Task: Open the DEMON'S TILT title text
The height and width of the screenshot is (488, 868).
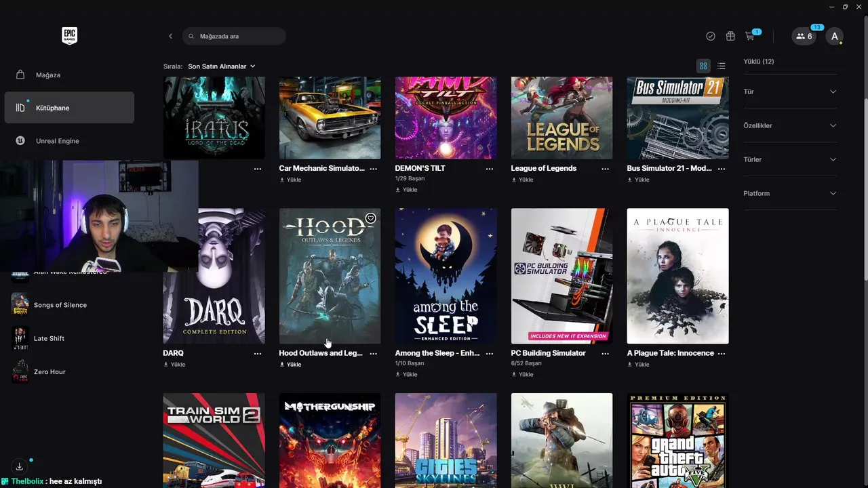Action: pyautogui.click(x=420, y=169)
